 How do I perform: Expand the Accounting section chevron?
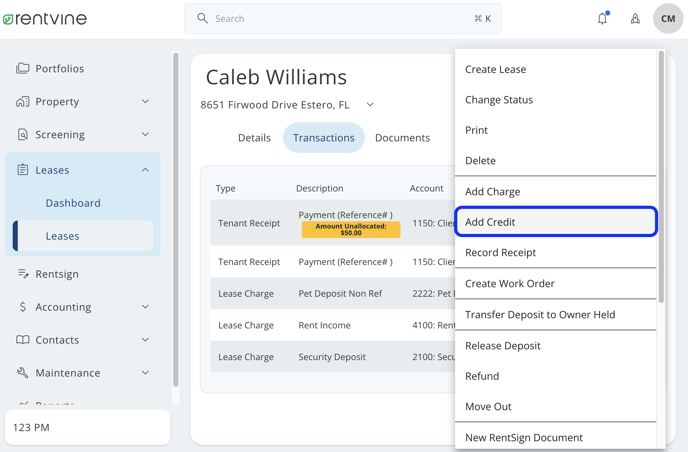coord(145,307)
